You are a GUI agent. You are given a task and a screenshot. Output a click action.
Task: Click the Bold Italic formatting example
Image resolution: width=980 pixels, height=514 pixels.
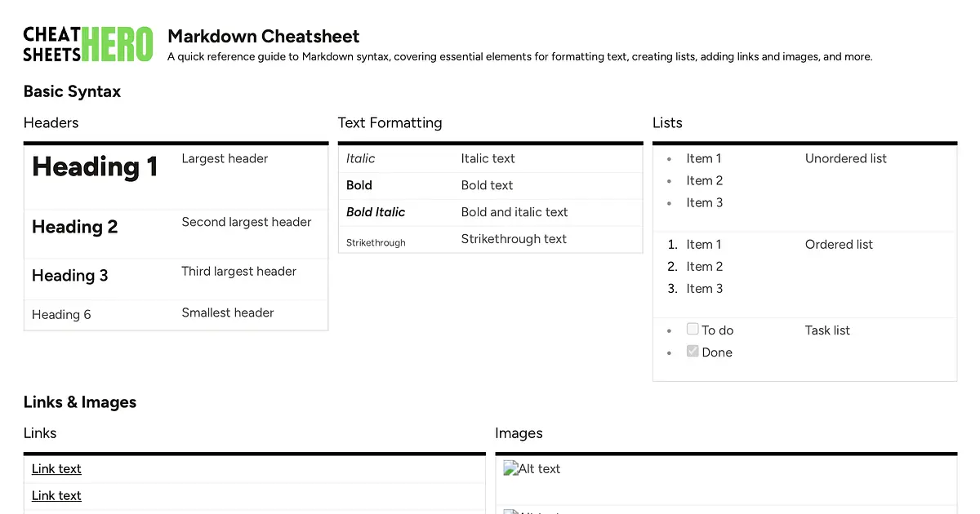376,211
